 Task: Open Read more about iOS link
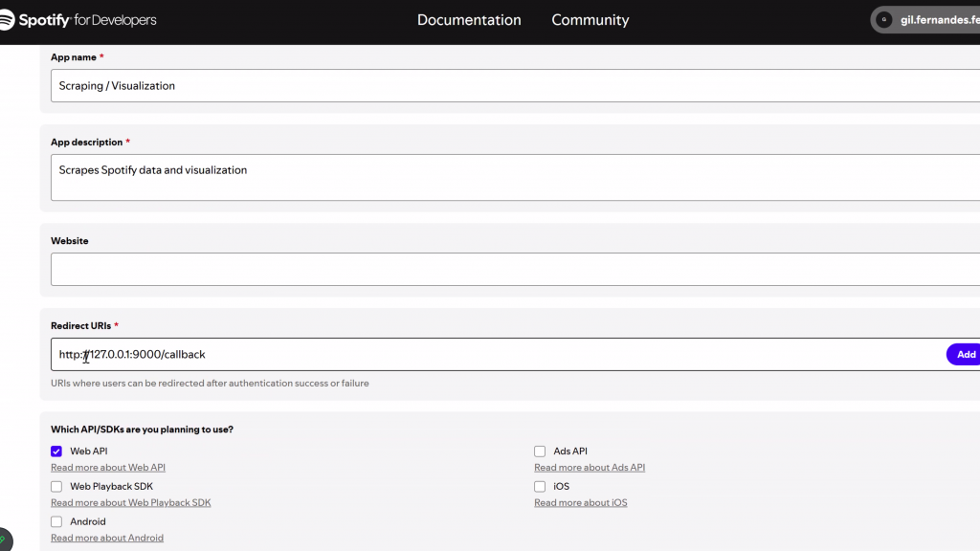(581, 502)
